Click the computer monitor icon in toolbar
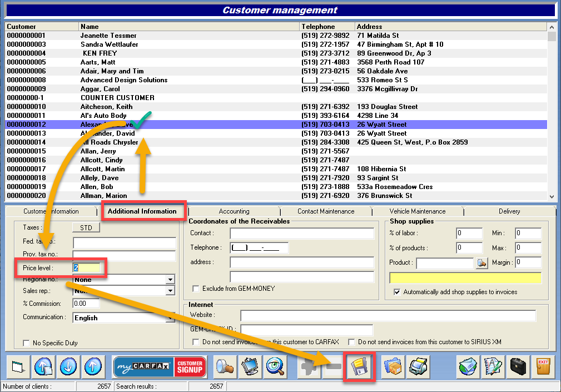Image resolution: width=561 pixels, height=392 pixels. click(x=250, y=367)
